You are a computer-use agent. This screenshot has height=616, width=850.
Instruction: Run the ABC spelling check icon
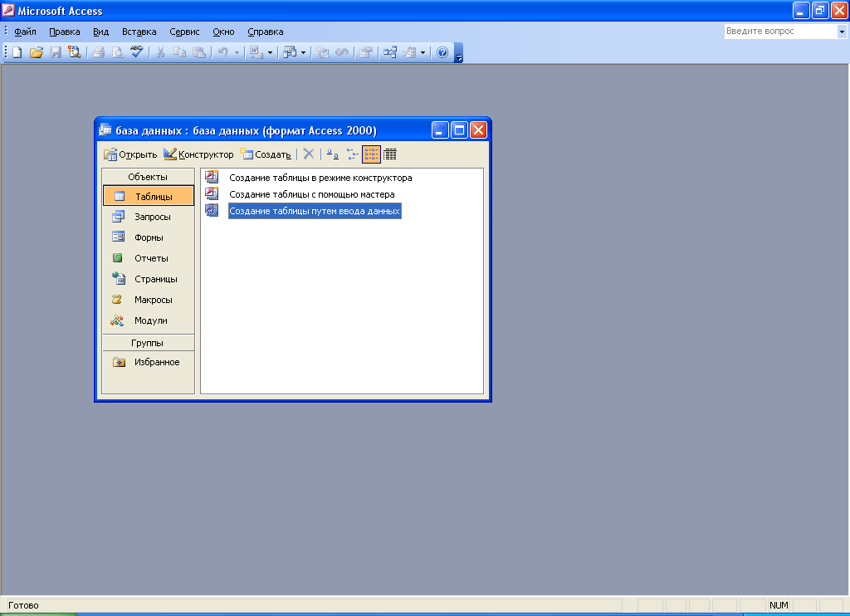click(x=137, y=52)
